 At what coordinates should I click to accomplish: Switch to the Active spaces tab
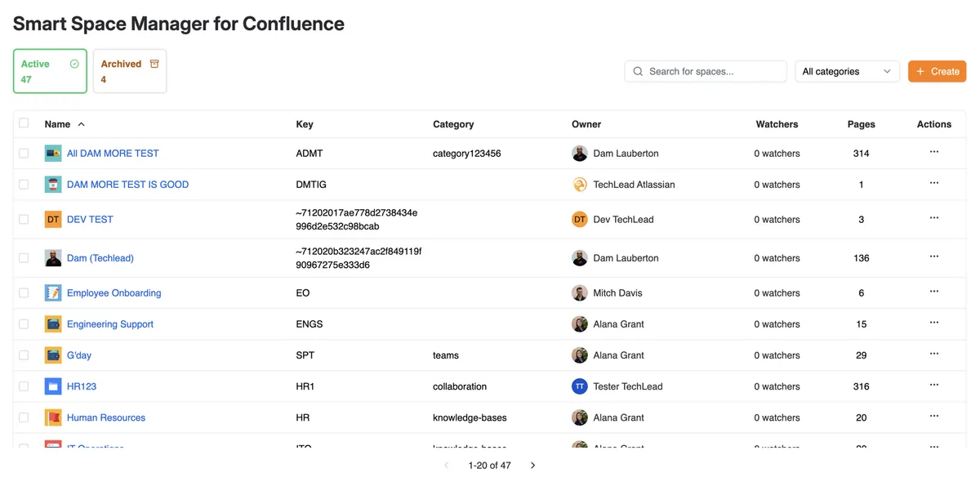(x=50, y=71)
